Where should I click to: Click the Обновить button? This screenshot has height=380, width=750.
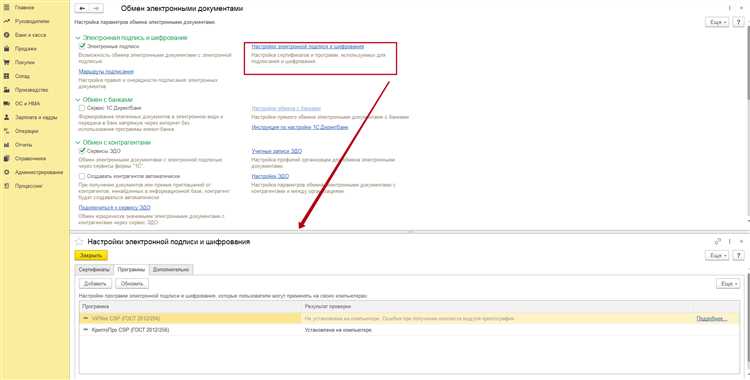132,284
